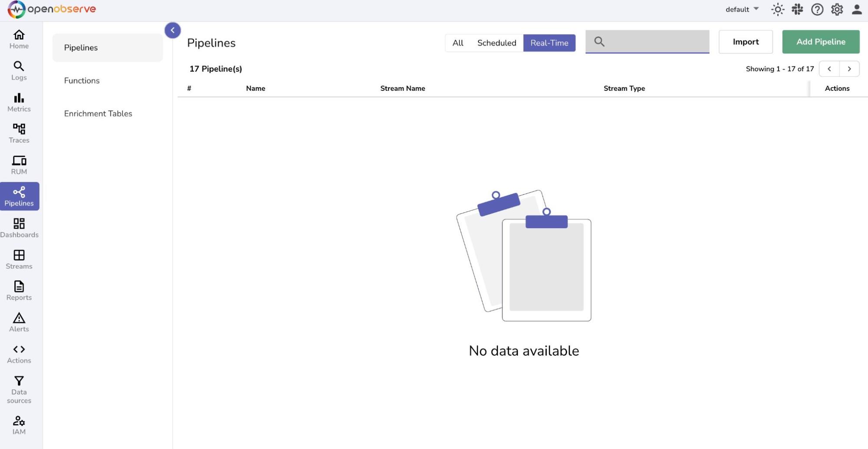Open the Functions tab
Viewport: 868px width, 449px height.
point(82,80)
